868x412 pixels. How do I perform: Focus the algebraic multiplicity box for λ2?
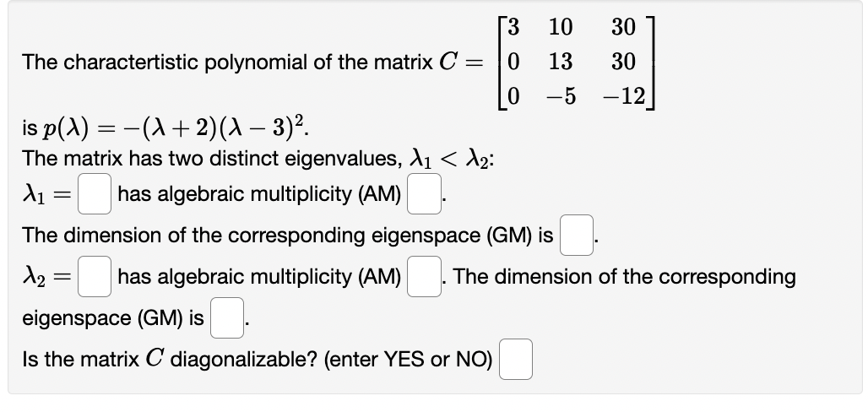(x=422, y=276)
